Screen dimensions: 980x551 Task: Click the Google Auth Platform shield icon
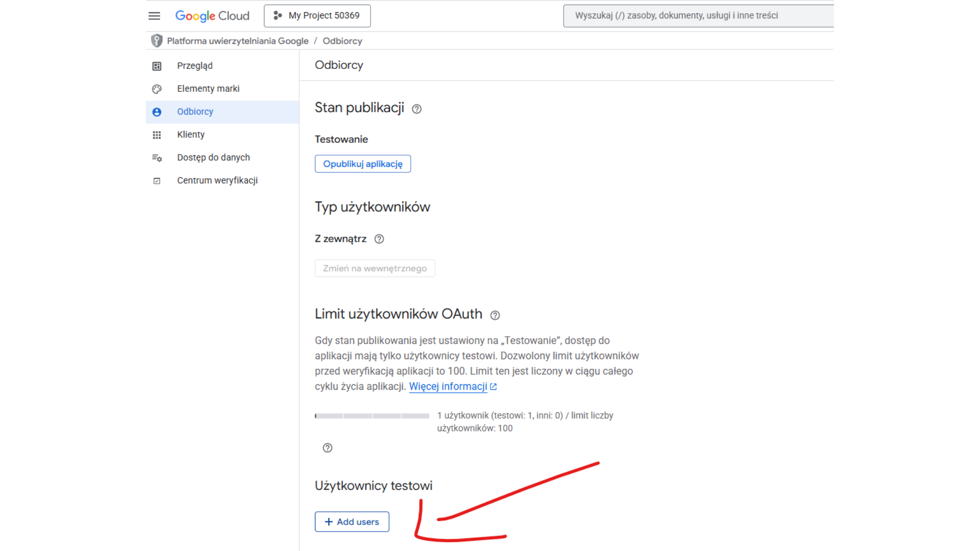(x=157, y=41)
